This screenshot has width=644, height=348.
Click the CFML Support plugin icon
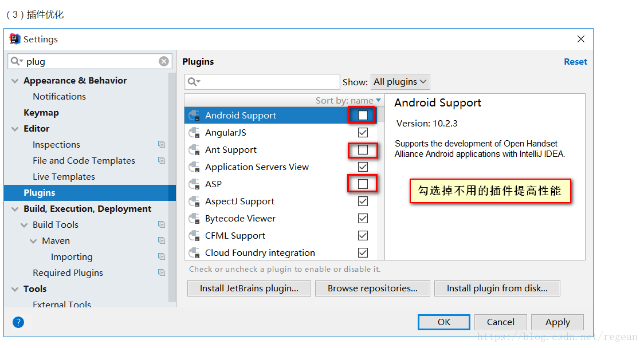tap(194, 236)
